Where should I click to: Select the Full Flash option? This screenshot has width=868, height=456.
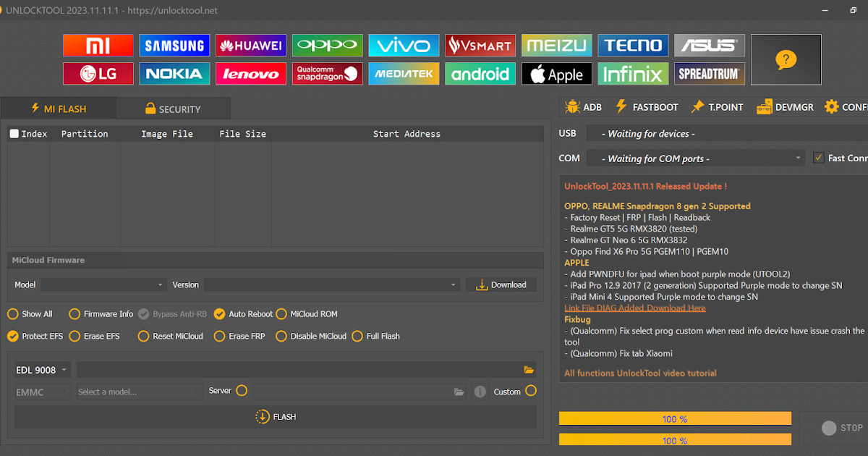pos(375,336)
